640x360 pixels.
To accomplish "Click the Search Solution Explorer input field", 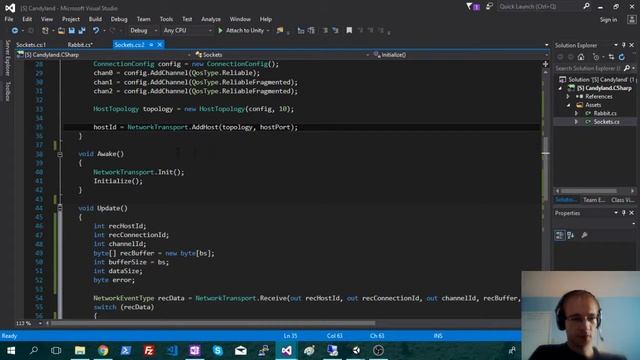I will click(x=588, y=68).
